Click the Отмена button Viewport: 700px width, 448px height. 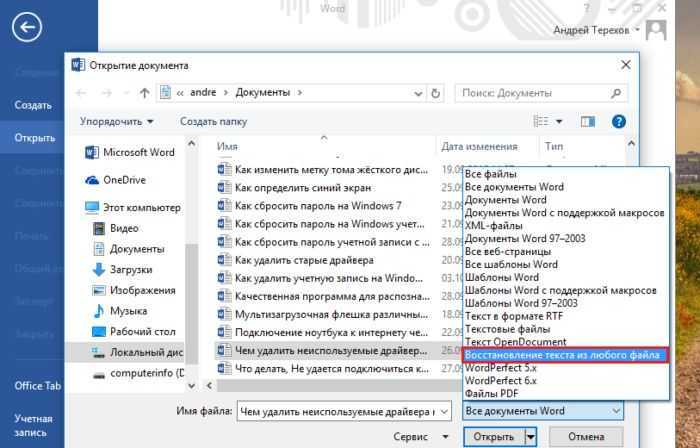[x=586, y=436]
